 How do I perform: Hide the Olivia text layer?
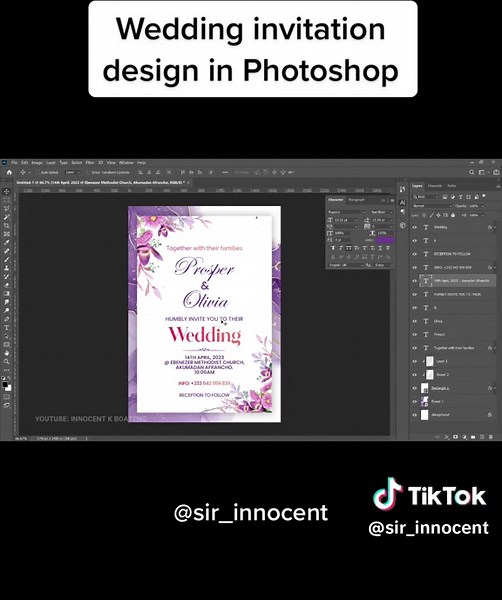coord(414,321)
